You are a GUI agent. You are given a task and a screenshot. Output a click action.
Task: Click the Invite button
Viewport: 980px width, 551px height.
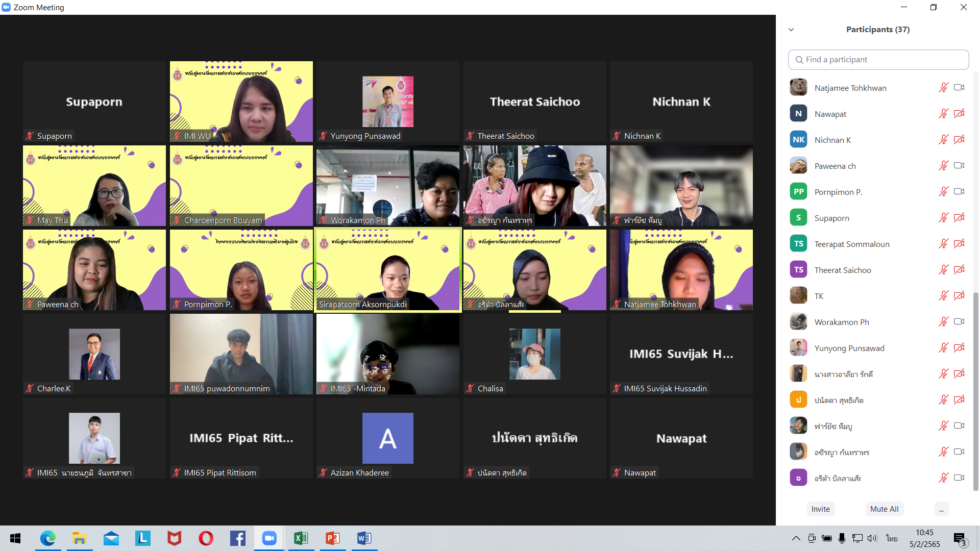tap(820, 509)
